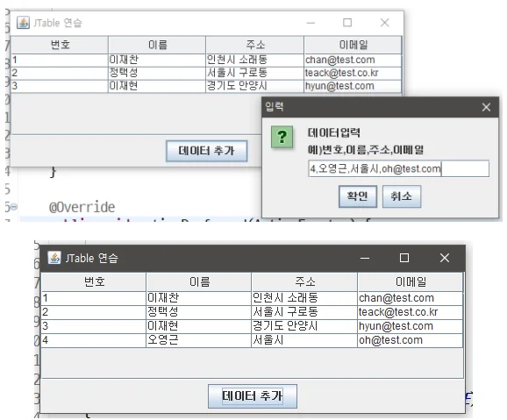Collapse the code fold marker beside @Override
The height and width of the screenshot is (420, 507).
click(x=14, y=207)
